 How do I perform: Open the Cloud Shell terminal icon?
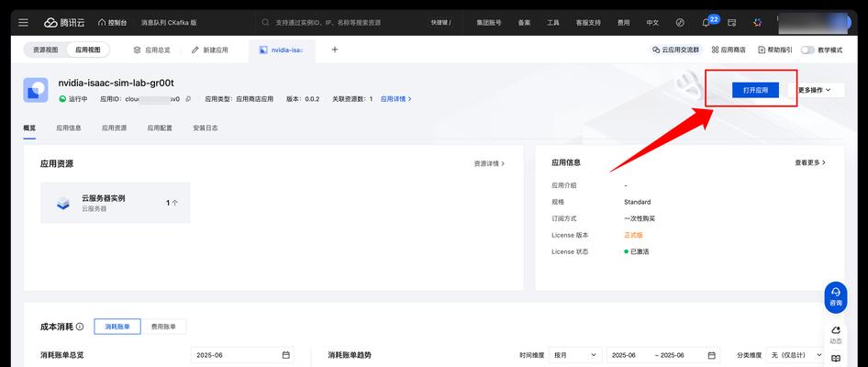pos(732,23)
